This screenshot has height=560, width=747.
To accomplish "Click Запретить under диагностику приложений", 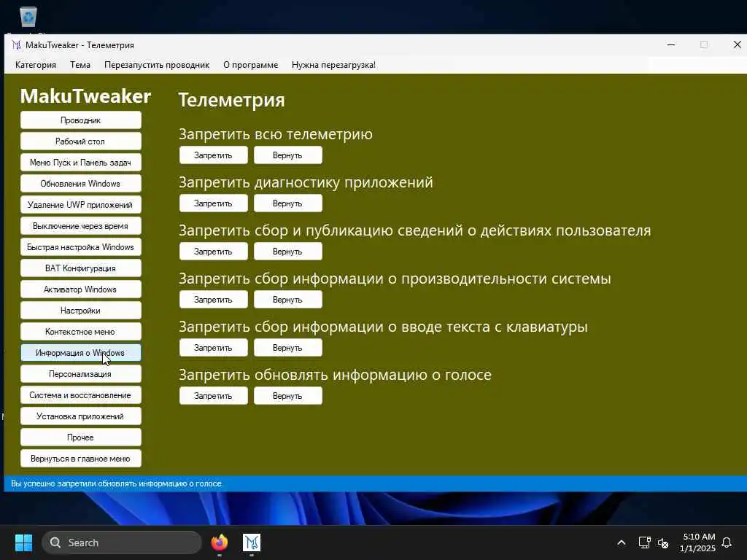I will tap(214, 203).
